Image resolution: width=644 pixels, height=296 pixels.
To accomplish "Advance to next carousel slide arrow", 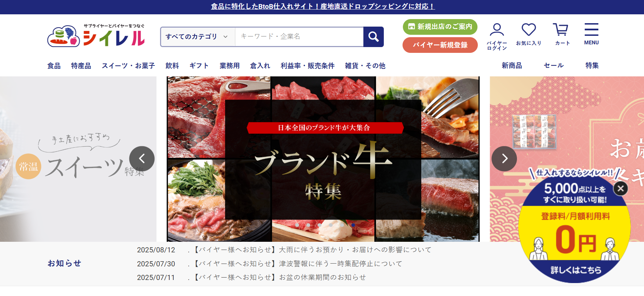I will pos(504,159).
